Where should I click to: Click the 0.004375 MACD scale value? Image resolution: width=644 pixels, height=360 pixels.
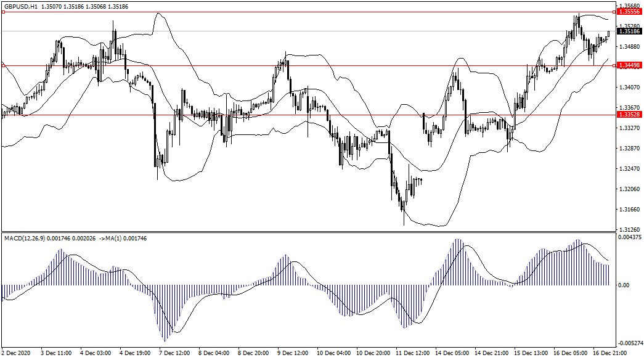tap(629, 237)
